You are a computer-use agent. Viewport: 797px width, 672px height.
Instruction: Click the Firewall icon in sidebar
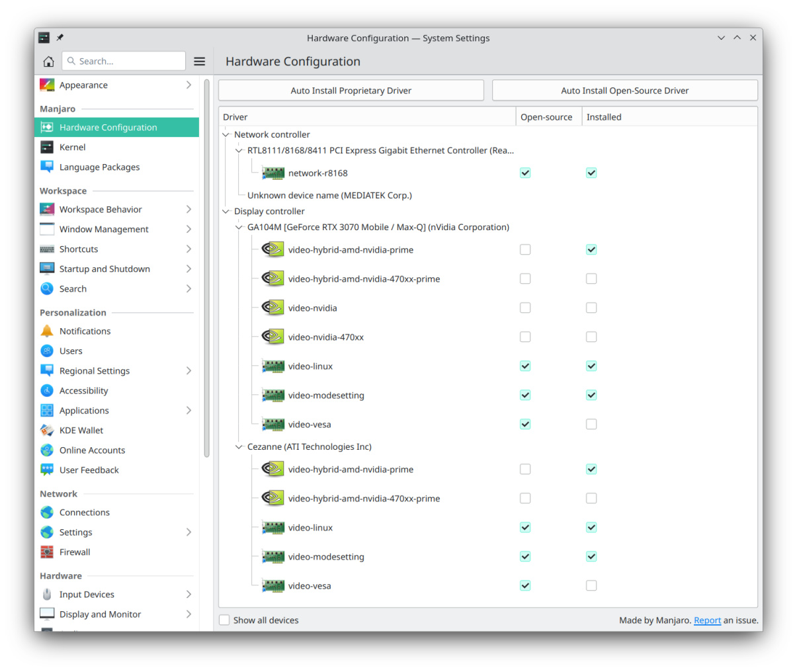point(47,552)
